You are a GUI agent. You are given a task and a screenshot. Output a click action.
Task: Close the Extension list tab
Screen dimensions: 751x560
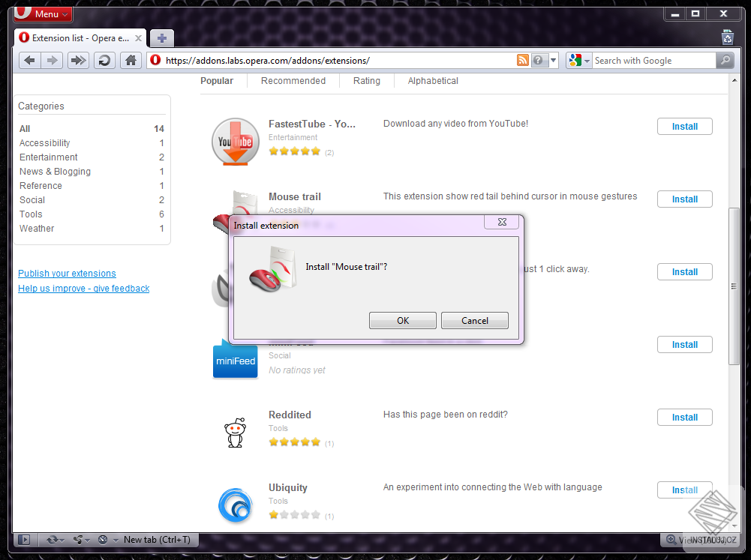tap(138, 37)
